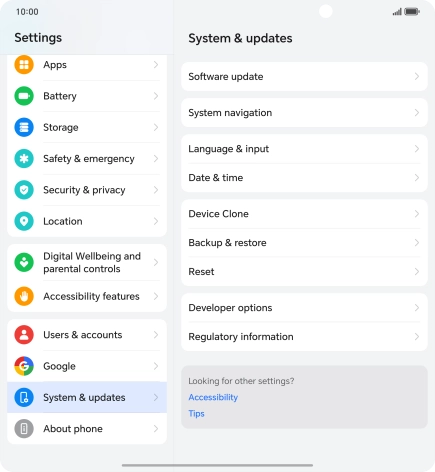Expand Developer options chevron arrow
This screenshot has width=435, height=472.
click(x=417, y=308)
